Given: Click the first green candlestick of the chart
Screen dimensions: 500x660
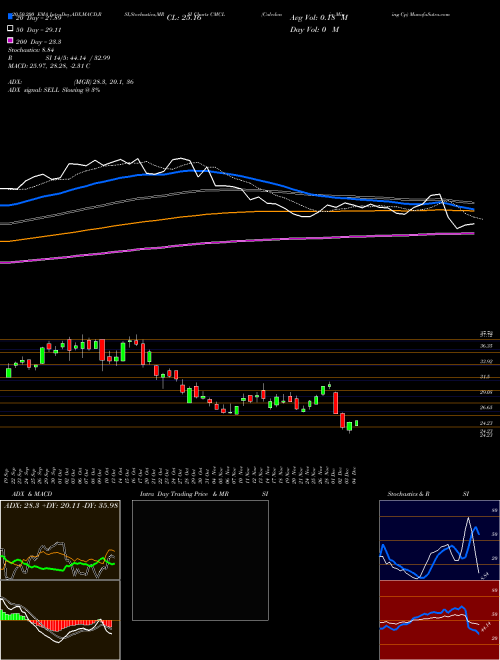Looking at the screenshot, I should pyautogui.click(x=8, y=373).
